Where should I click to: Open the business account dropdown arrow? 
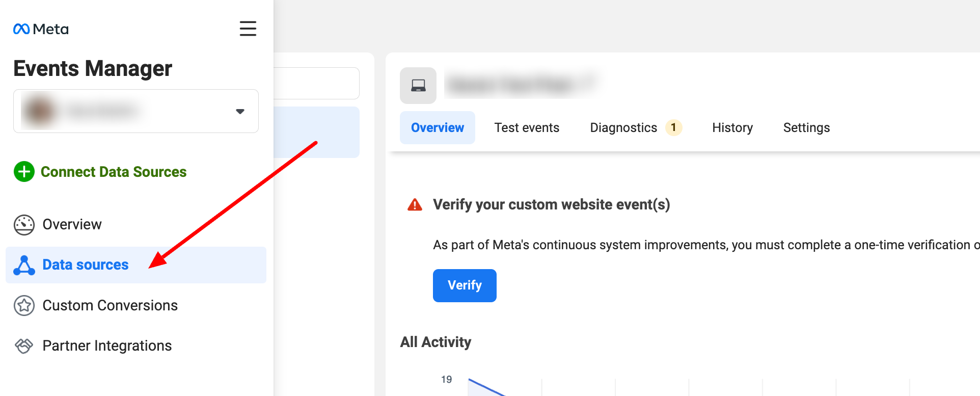[240, 111]
